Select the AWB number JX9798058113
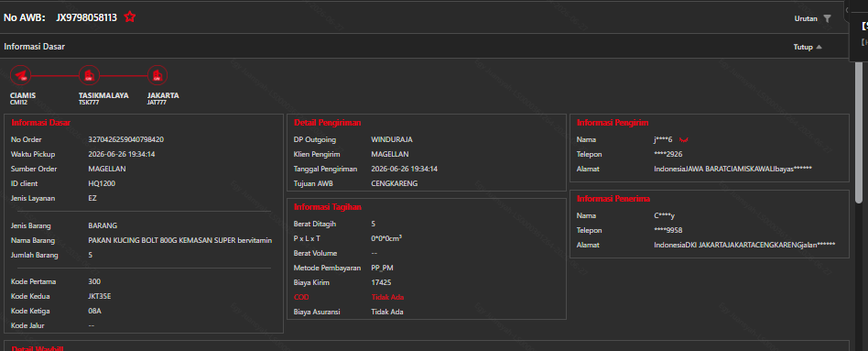This screenshot has width=868, height=351. click(x=86, y=17)
